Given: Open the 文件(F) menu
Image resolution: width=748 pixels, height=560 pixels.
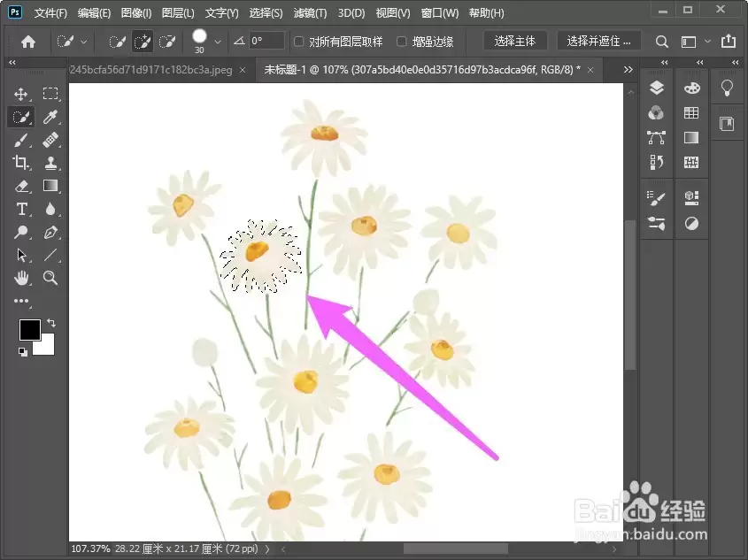Looking at the screenshot, I should (x=50, y=13).
